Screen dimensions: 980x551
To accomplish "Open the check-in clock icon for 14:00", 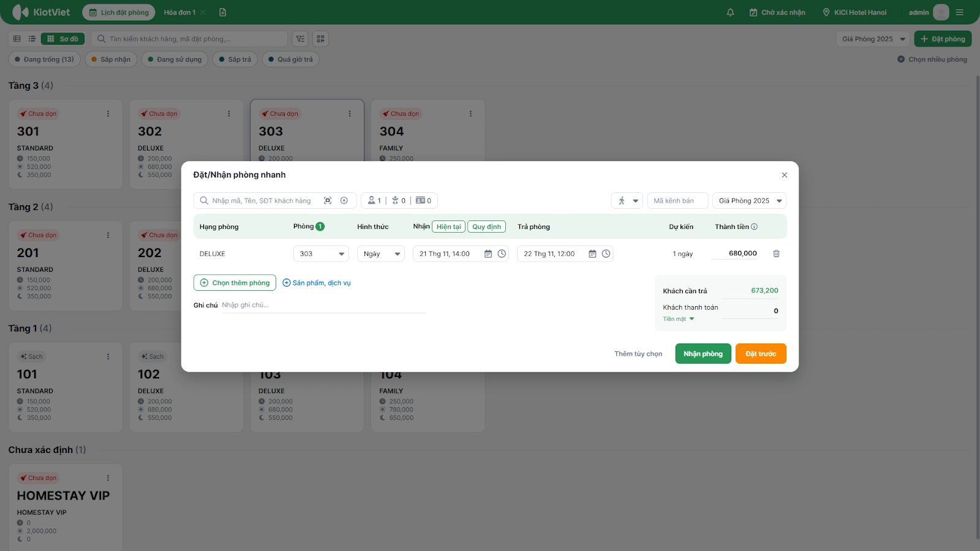I will coord(502,254).
